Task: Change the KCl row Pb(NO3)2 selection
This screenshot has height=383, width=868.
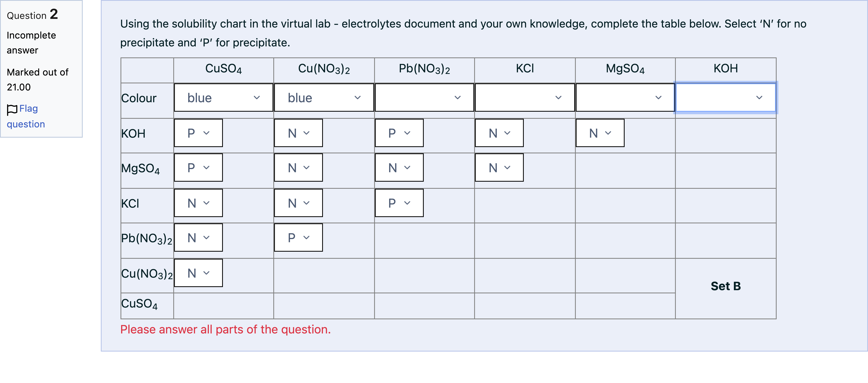Action: 399,203
